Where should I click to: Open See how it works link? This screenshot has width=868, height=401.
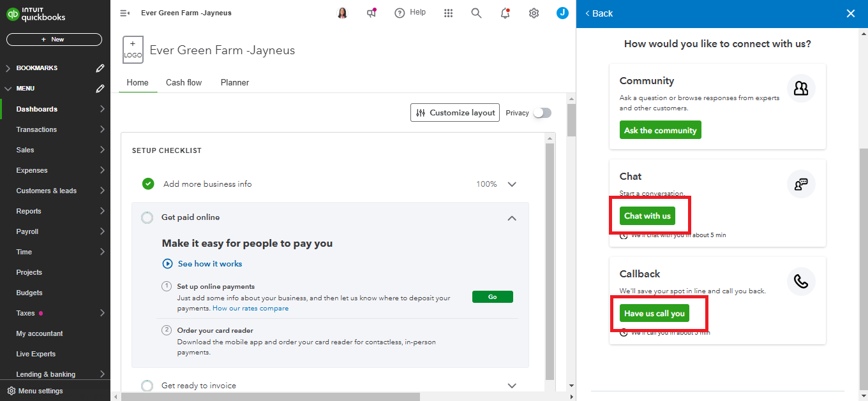click(210, 263)
